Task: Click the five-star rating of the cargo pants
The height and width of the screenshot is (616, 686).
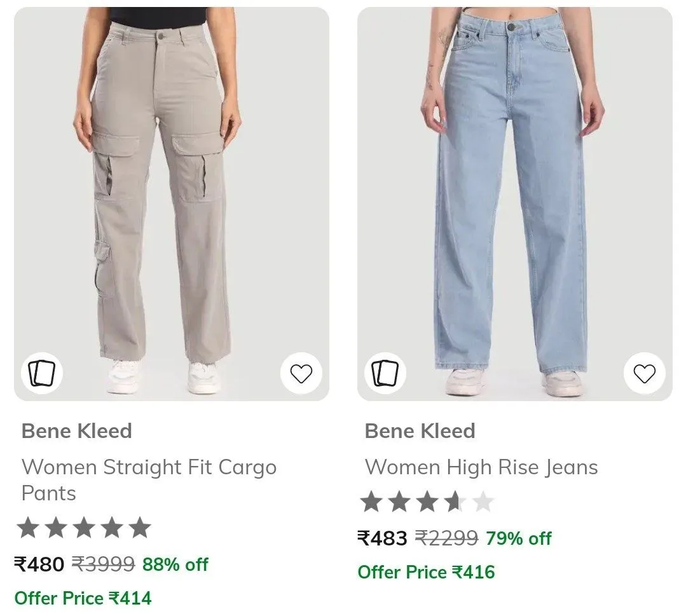Action: click(84, 527)
